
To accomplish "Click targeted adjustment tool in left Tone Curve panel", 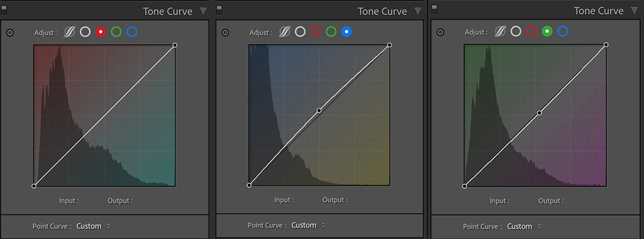I will coord(10,33).
